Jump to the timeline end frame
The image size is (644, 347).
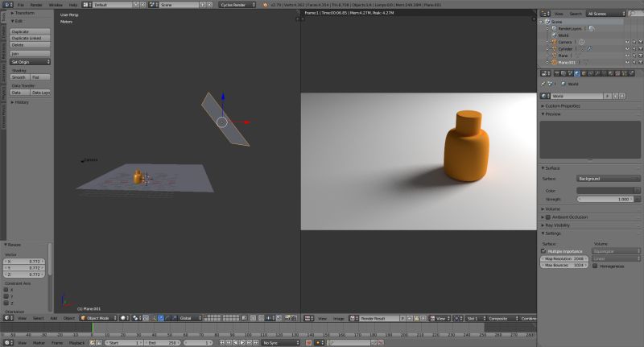click(255, 343)
